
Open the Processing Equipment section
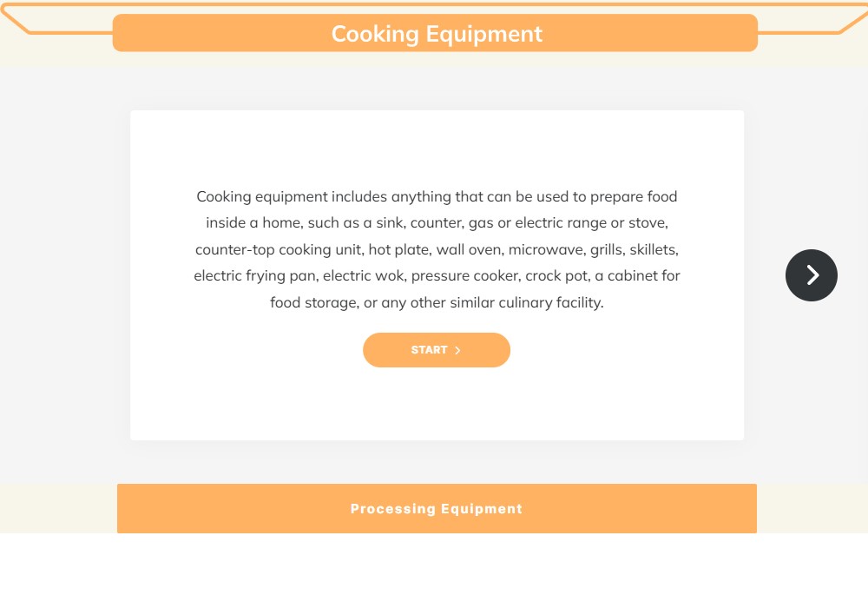pos(437,508)
